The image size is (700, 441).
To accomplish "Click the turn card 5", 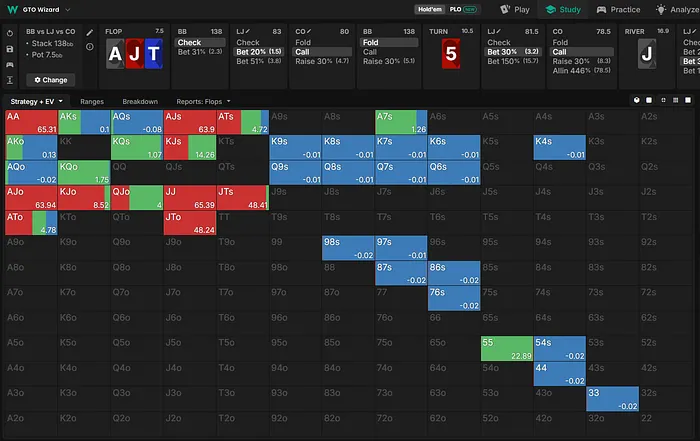I will pos(451,54).
